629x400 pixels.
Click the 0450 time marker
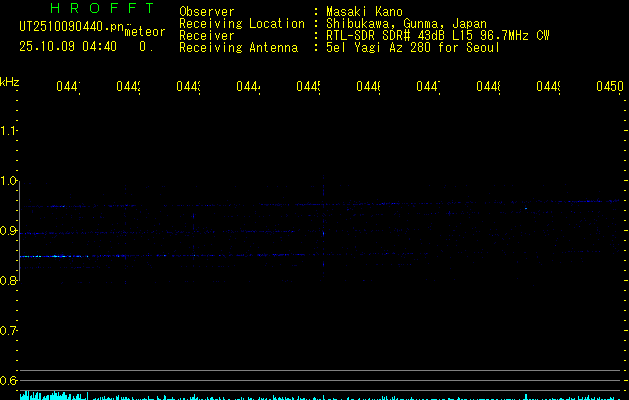click(x=609, y=88)
